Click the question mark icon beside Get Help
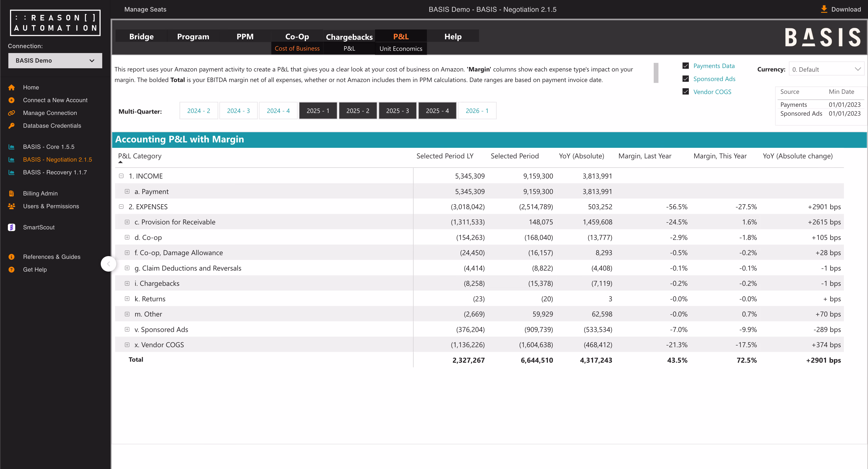This screenshot has height=469, width=868. coord(12,270)
